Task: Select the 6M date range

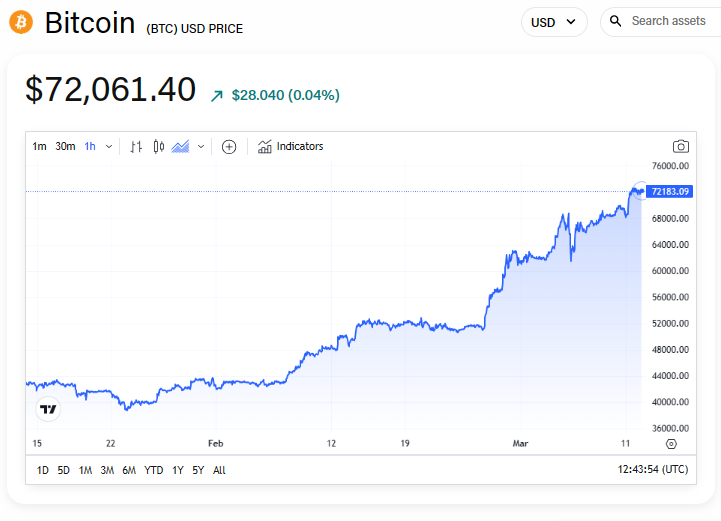Action: tap(129, 470)
